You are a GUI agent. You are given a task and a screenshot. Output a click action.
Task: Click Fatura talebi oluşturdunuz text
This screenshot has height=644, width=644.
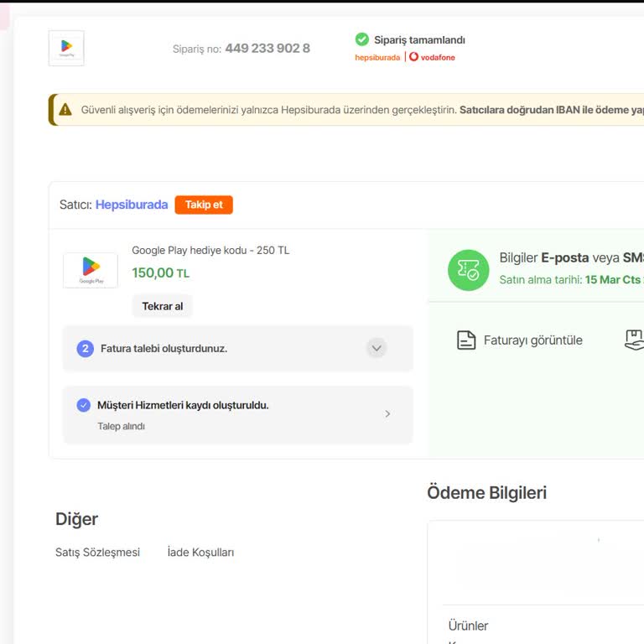tap(164, 349)
